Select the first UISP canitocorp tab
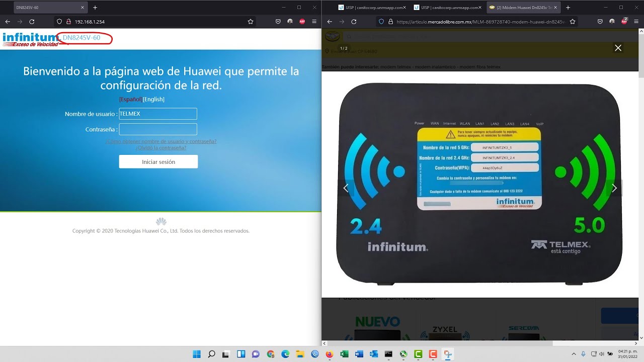Viewport: 644px width, 362px height. tap(371, 8)
